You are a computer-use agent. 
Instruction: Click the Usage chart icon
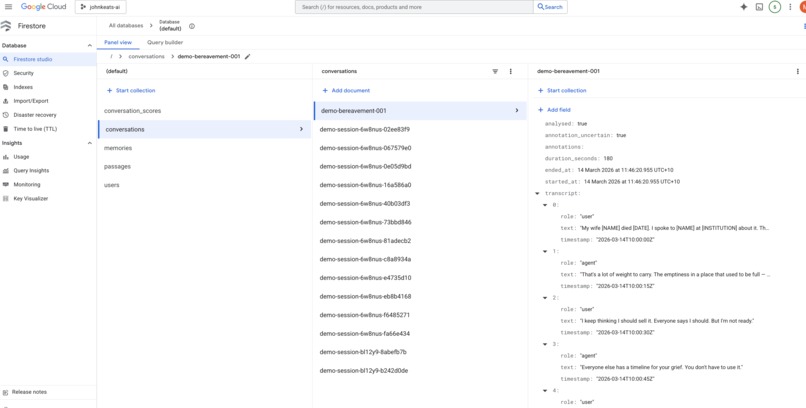click(x=6, y=157)
